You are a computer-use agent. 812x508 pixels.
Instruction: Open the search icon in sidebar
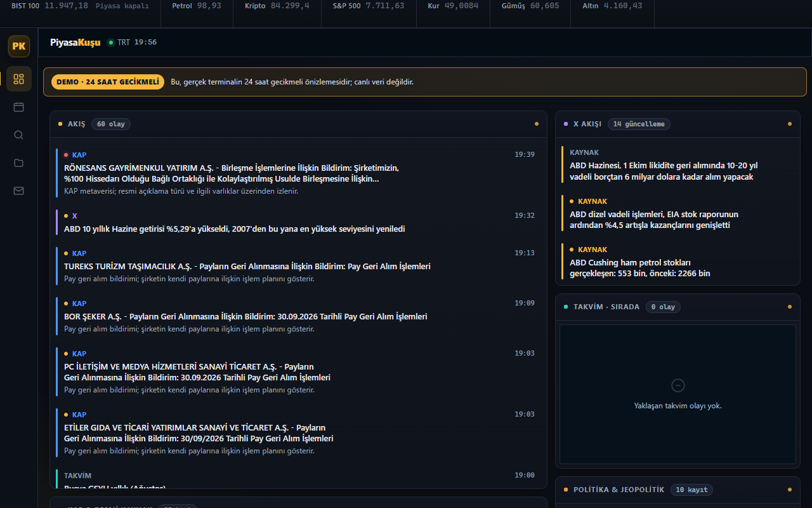coord(19,135)
